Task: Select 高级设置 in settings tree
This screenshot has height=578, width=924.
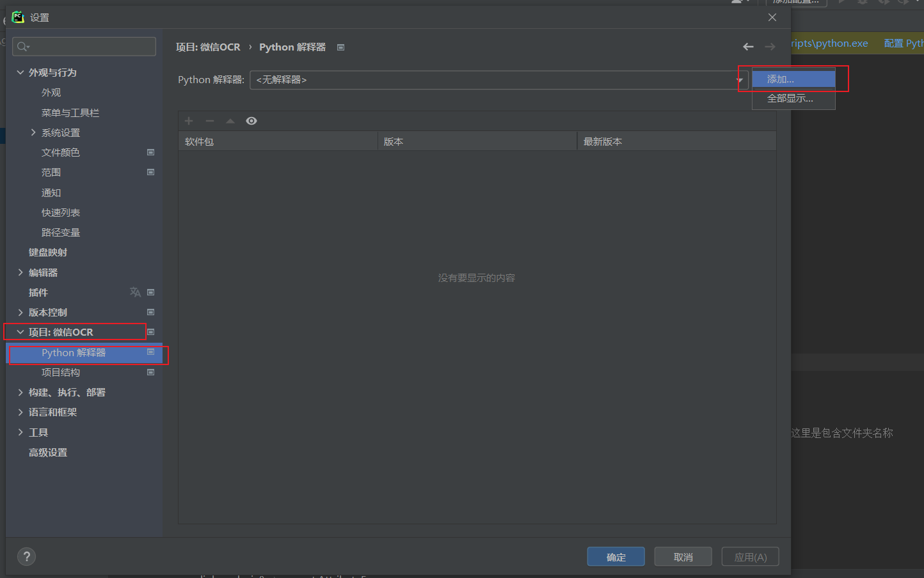Action: click(48, 452)
